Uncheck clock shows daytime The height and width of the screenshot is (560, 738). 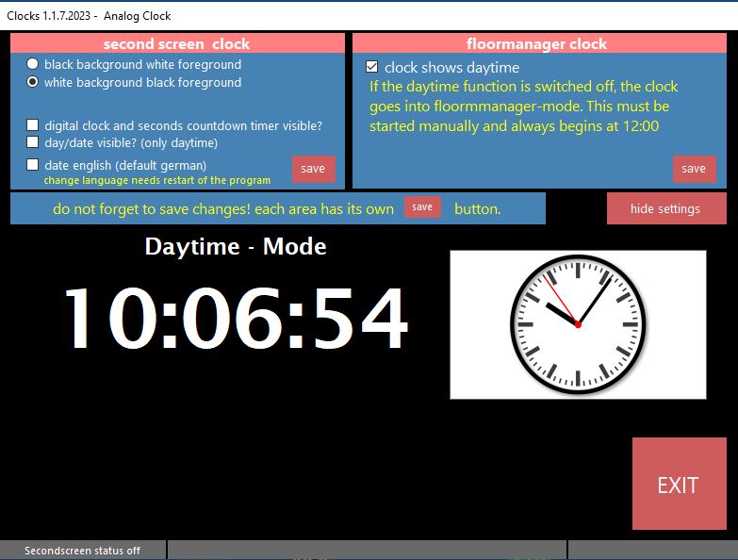click(x=372, y=67)
